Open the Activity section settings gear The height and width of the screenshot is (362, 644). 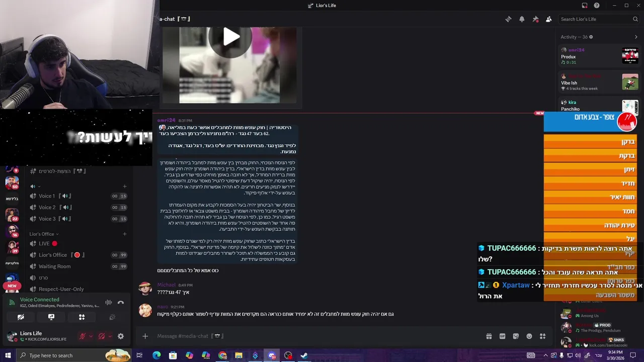591,37
